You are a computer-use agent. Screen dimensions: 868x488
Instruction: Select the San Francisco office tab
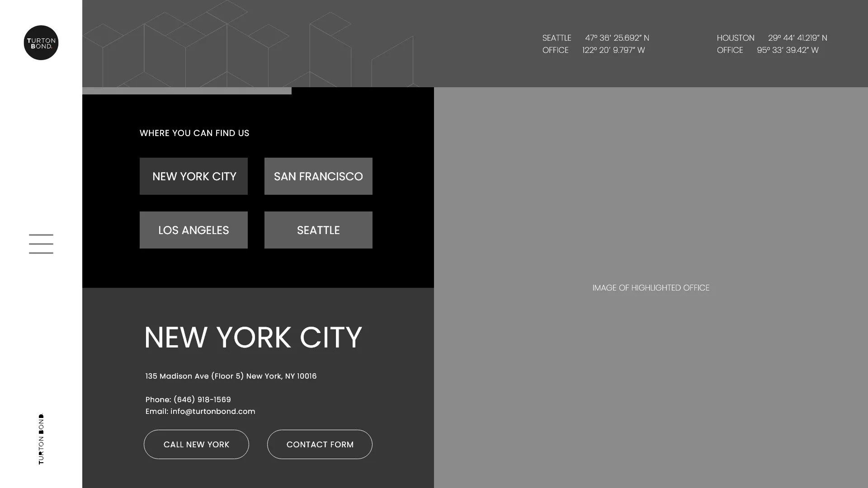tap(318, 176)
